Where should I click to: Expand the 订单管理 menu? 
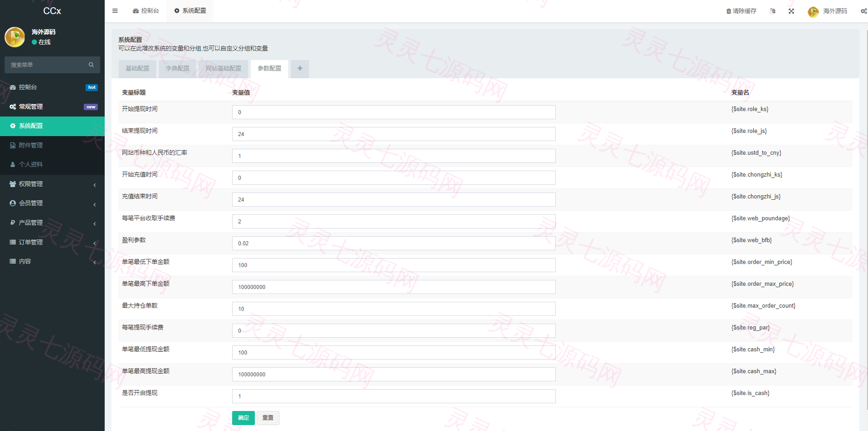(x=52, y=242)
